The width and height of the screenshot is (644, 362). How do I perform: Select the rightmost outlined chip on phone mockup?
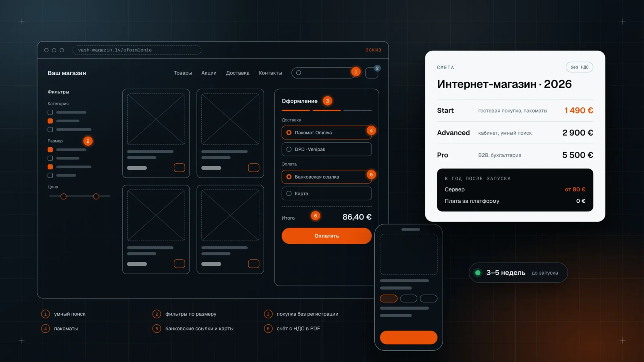click(x=429, y=298)
